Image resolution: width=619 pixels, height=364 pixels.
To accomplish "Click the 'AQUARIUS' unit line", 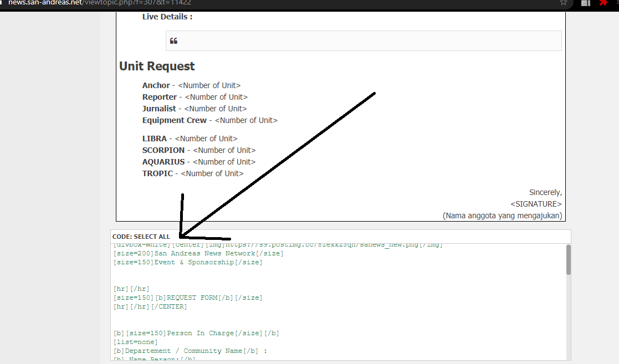I will point(199,162).
